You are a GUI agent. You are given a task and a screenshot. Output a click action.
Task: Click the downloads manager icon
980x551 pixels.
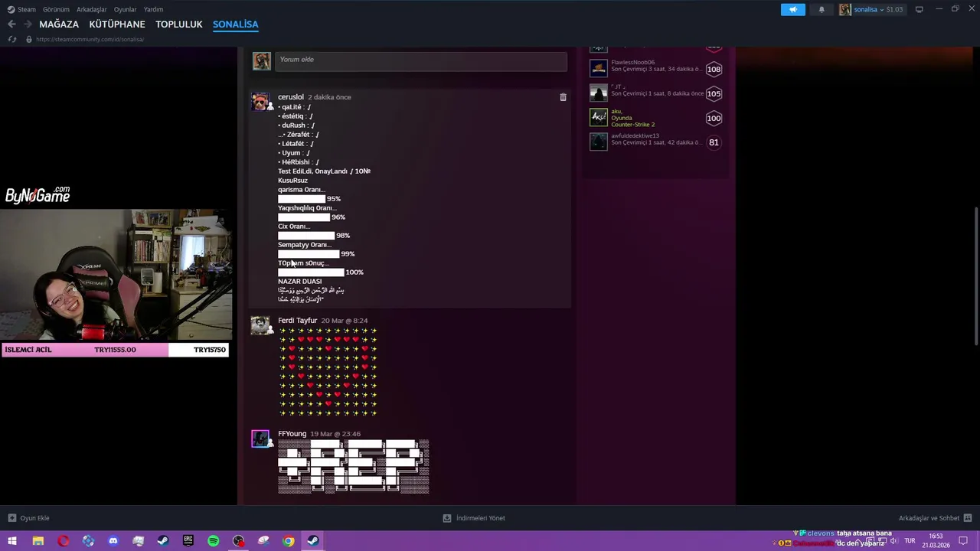pyautogui.click(x=447, y=518)
